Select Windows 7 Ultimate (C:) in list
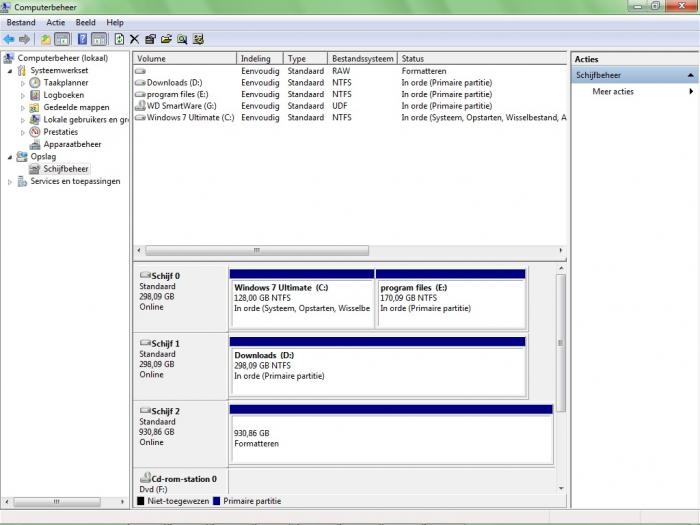The width and height of the screenshot is (700, 525). [190, 117]
